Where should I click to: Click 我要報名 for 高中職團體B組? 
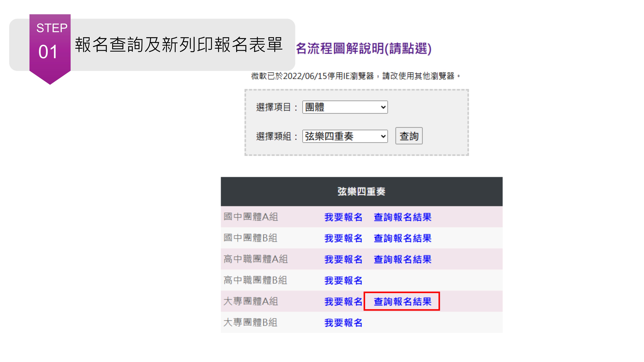pyautogui.click(x=343, y=281)
